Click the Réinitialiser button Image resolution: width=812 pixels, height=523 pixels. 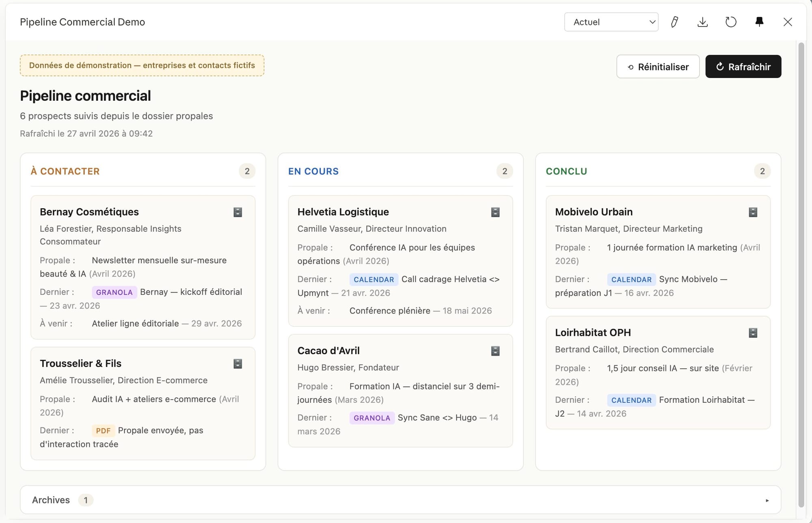click(658, 67)
